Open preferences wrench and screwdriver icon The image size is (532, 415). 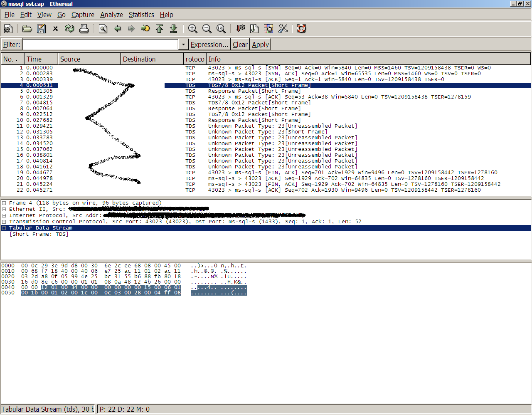click(283, 29)
